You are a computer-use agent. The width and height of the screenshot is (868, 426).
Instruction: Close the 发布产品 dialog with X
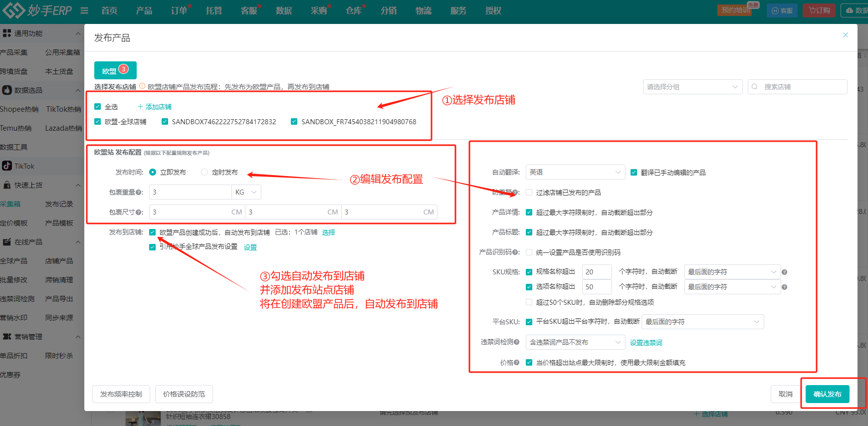click(x=846, y=35)
